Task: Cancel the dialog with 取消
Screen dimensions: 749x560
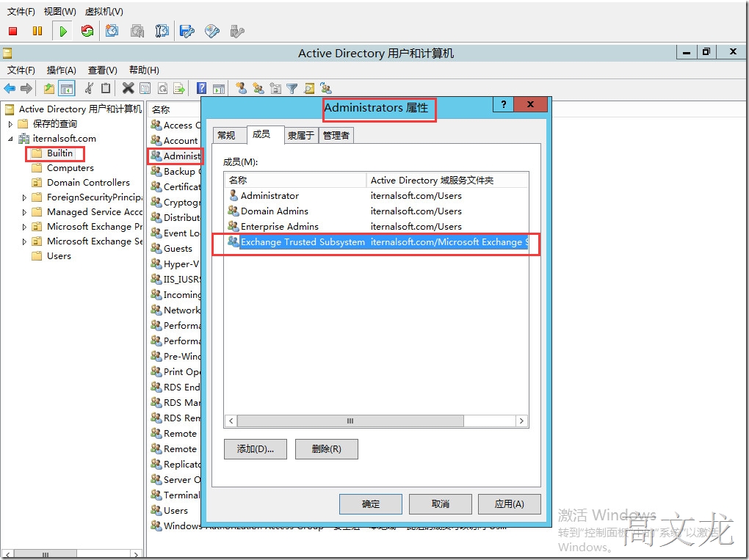Action: point(440,504)
